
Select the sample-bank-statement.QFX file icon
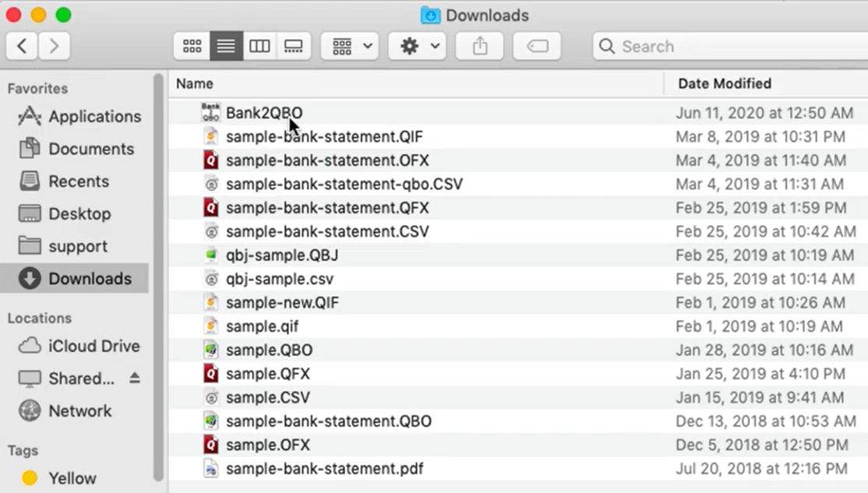[211, 207]
